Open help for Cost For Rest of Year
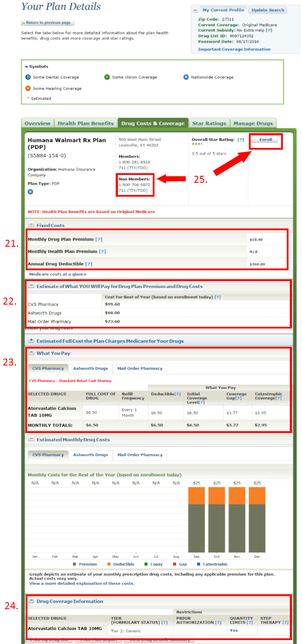 point(218,297)
